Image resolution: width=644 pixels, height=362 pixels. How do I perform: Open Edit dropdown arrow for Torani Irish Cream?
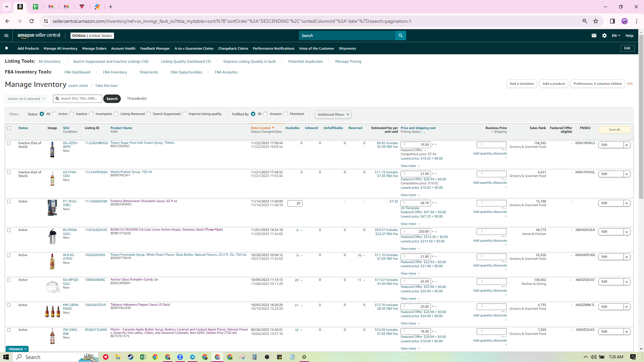point(627,145)
